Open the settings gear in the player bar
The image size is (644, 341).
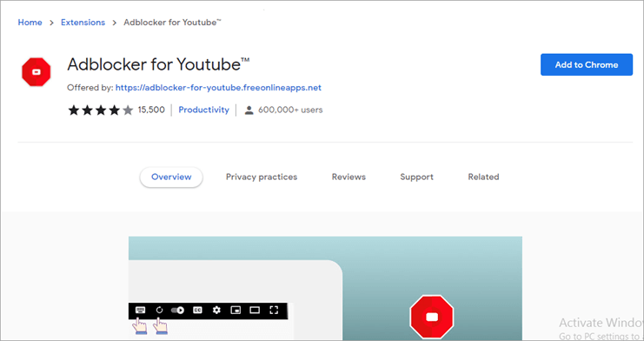coord(216,311)
